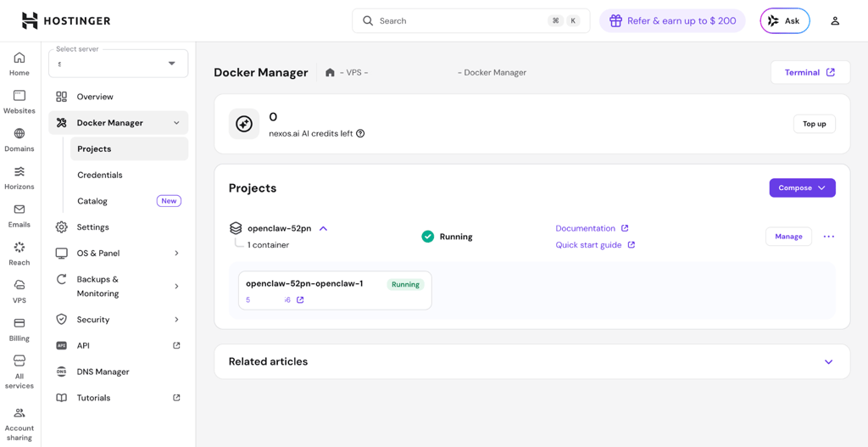
Task: Click the green Running check icon
Action: point(427,237)
